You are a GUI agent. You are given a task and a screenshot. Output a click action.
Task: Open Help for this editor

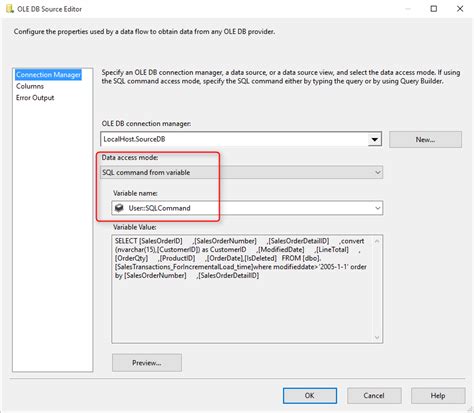438,395
